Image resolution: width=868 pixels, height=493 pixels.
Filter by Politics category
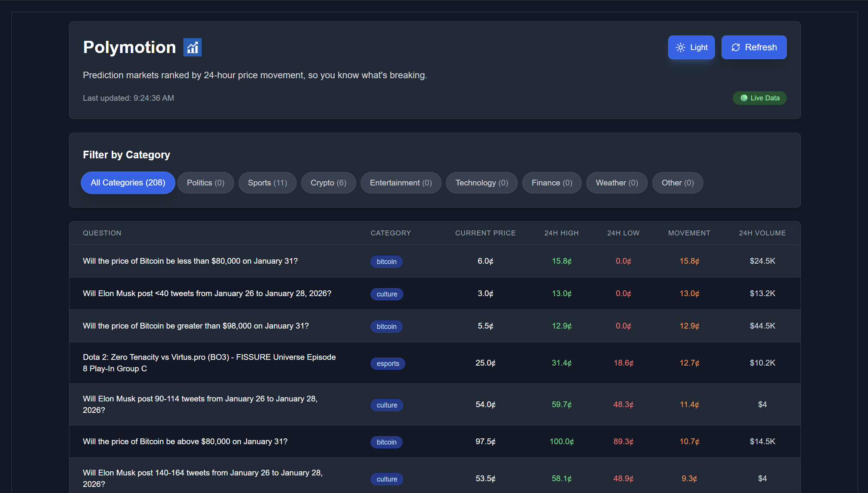point(205,183)
